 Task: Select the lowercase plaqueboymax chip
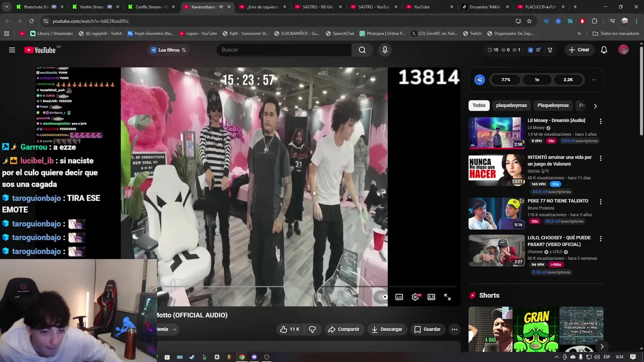pos(511,106)
